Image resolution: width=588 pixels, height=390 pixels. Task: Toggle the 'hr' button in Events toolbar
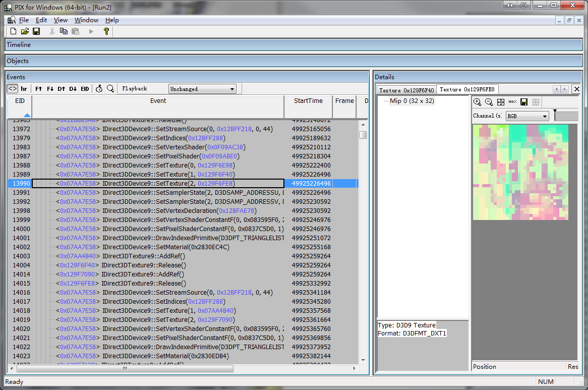[24, 89]
